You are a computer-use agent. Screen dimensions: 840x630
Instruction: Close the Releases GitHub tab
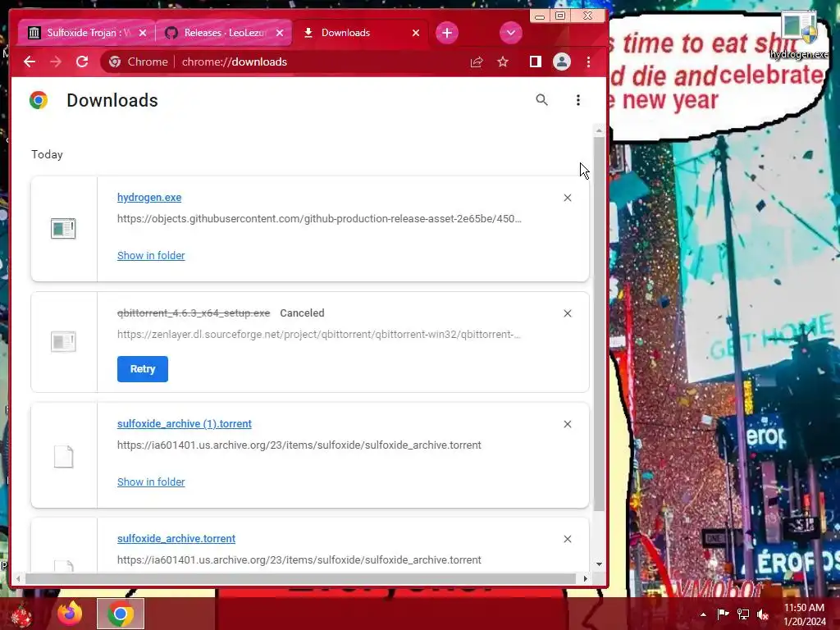click(x=280, y=33)
